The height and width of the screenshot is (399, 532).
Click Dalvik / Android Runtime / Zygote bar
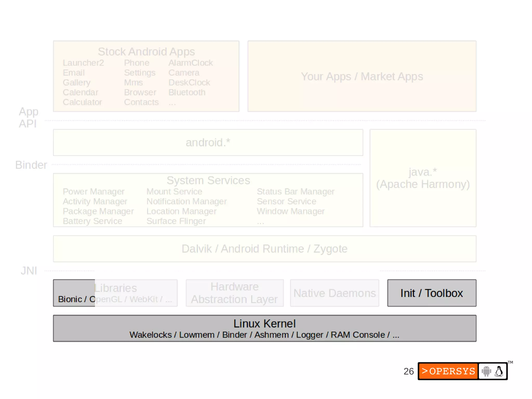tap(264, 249)
